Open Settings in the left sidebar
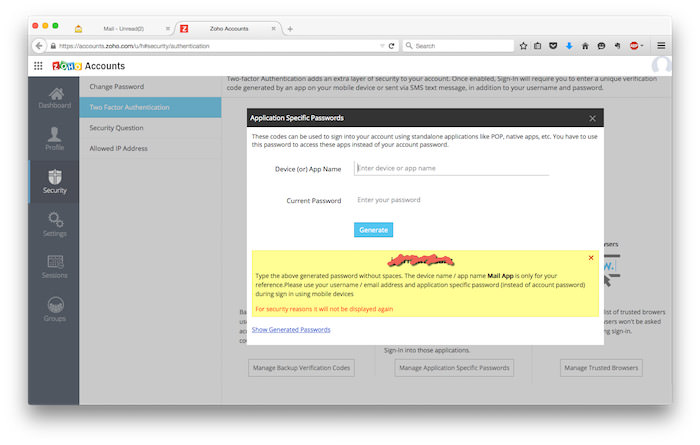The image size is (700, 445). point(54,225)
